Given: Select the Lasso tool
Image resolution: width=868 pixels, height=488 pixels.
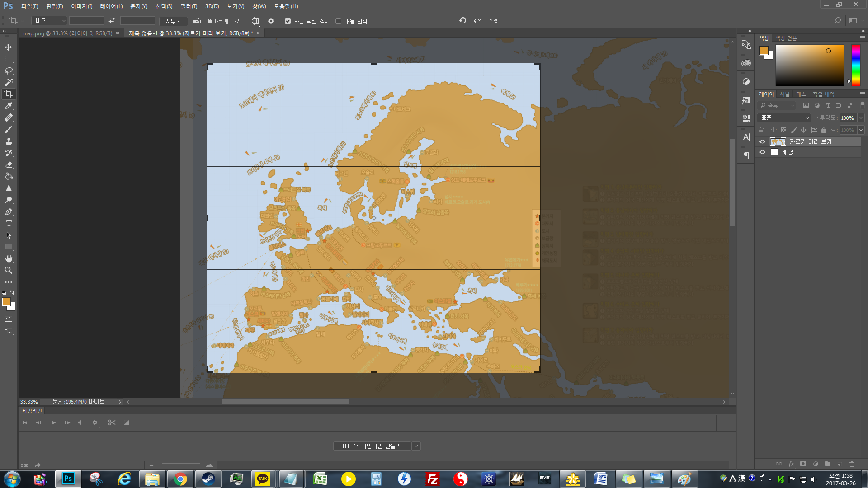Looking at the screenshot, I should pyautogui.click(x=9, y=70).
